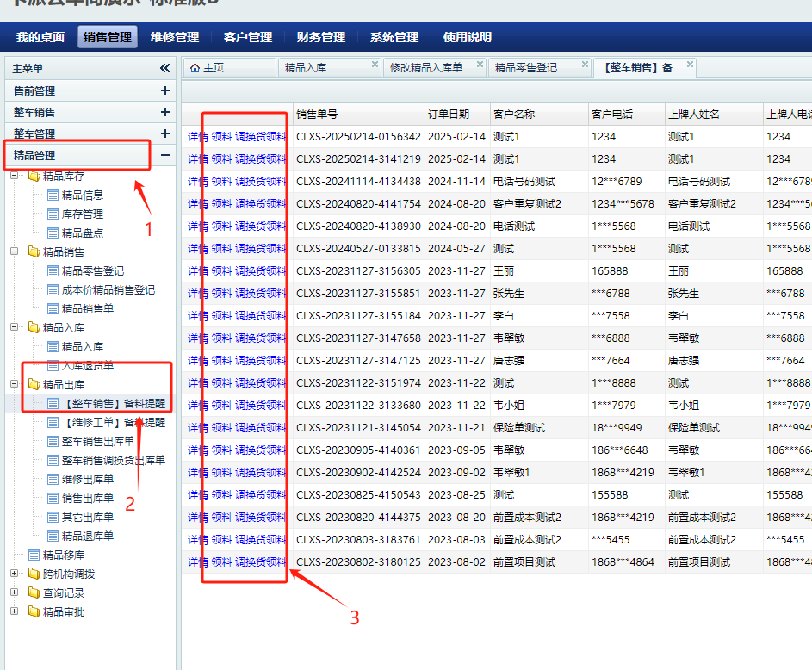Expand the 售前管理 section with plus icon
The height and width of the screenshot is (670, 812).
click(164, 90)
